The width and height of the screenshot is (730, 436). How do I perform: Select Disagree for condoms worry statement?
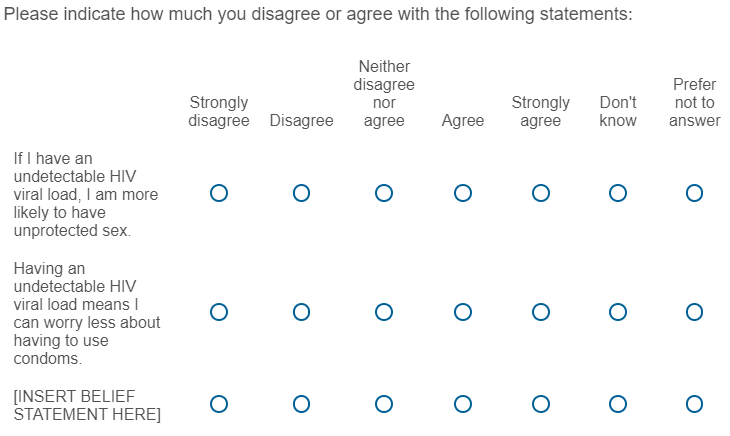tap(301, 312)
